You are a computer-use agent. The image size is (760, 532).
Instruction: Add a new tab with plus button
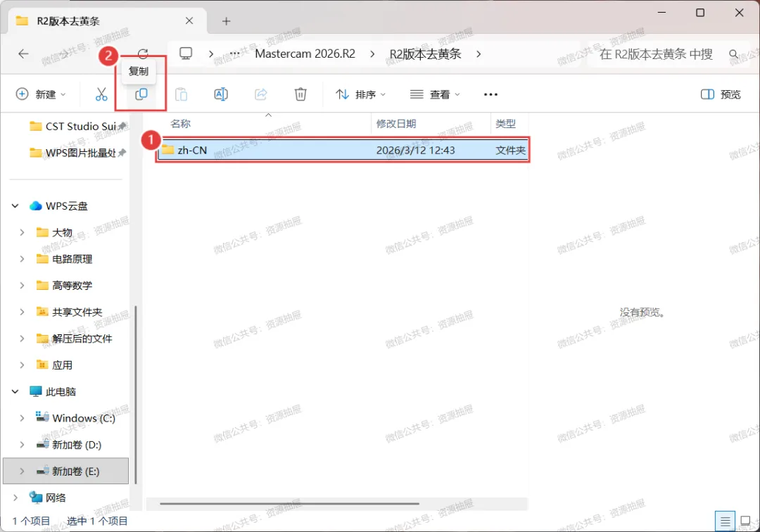pos(226,21)
